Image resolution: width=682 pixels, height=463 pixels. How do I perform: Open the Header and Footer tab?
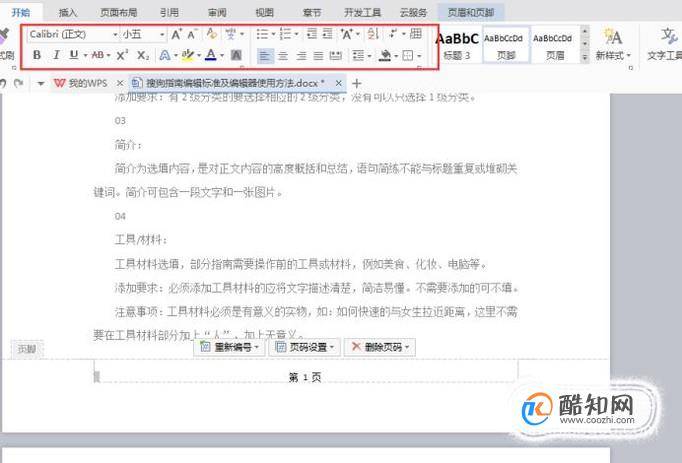point(471,13)
